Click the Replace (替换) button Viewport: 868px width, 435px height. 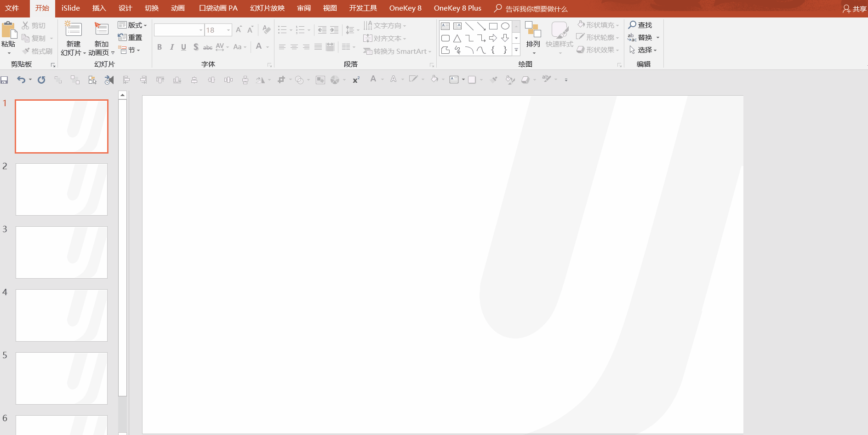643,37
